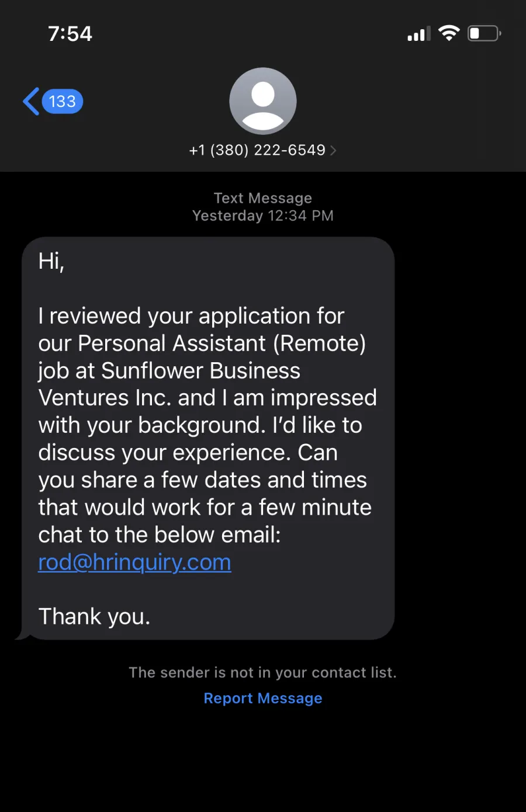
Task: Tap the cellular signal bars
Action: point(419,34)
